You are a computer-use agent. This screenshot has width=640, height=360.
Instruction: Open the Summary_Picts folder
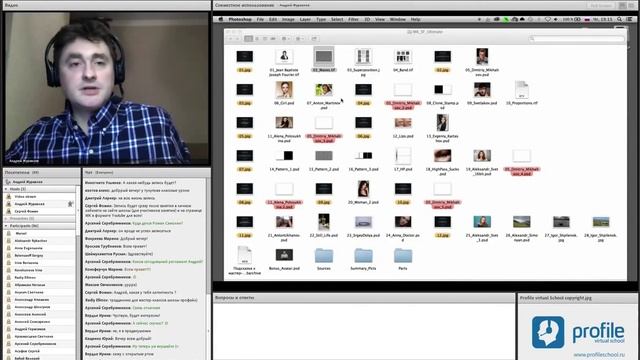[363, 259]
